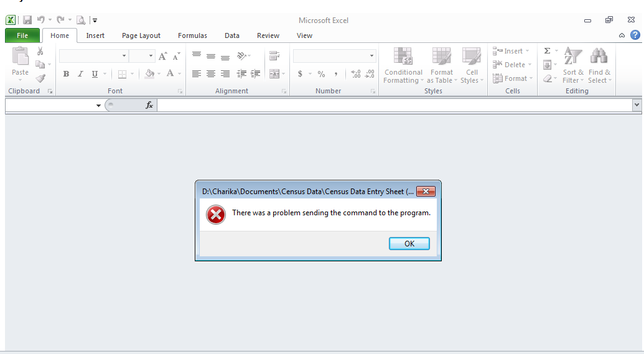
Task: Click the Merge & Center icon
Action: click(274, 74)
